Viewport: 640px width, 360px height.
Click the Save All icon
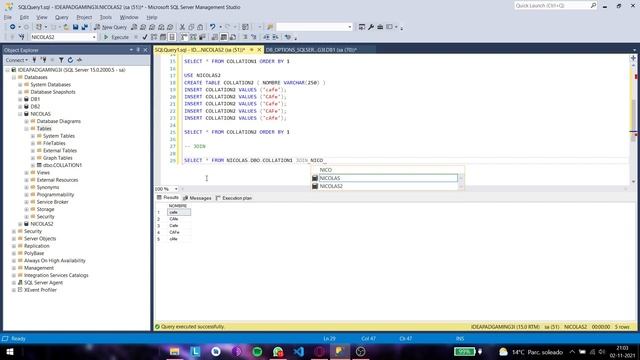click(x=84, y=27)
